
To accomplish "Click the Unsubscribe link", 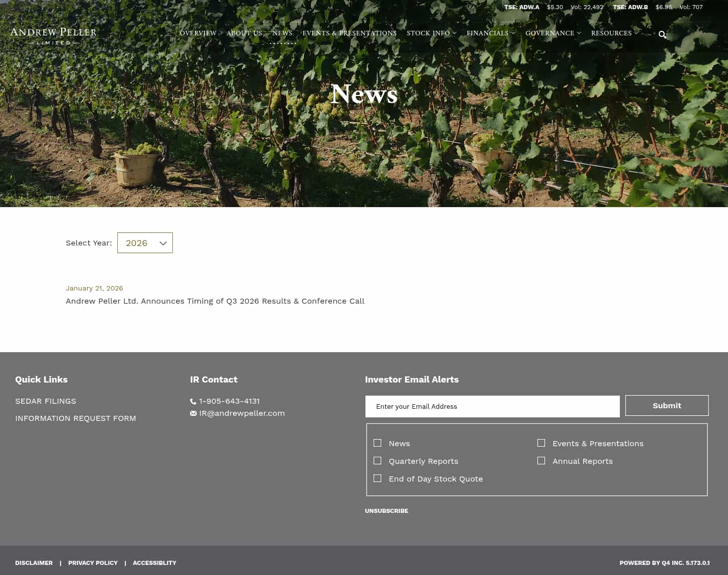I will pyautogui.click(x=386, y=511).
